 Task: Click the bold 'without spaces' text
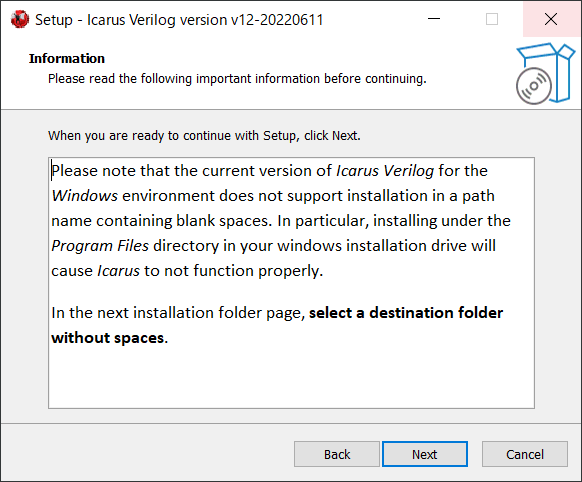pyautogui.click(x=108, y=338)
